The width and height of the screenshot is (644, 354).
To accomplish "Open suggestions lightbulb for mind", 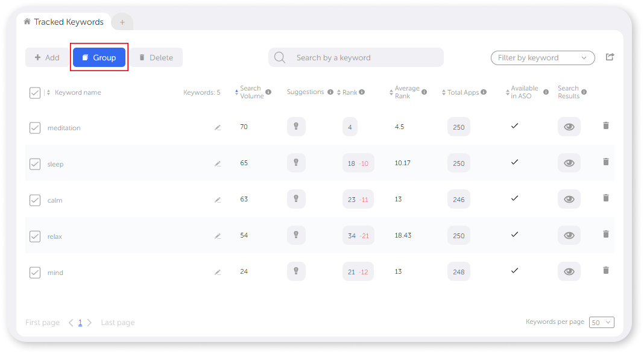I will click(x=296, y=271).
